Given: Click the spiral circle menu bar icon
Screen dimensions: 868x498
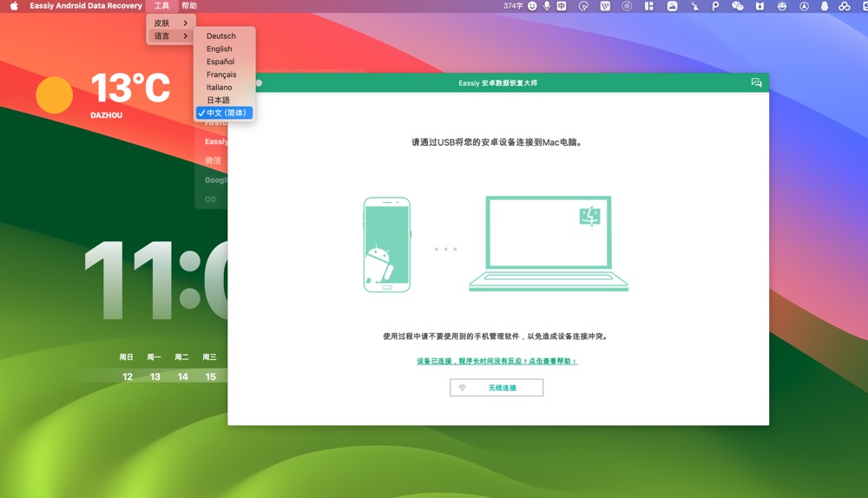Looking at the screenshot, I should 627,6.
